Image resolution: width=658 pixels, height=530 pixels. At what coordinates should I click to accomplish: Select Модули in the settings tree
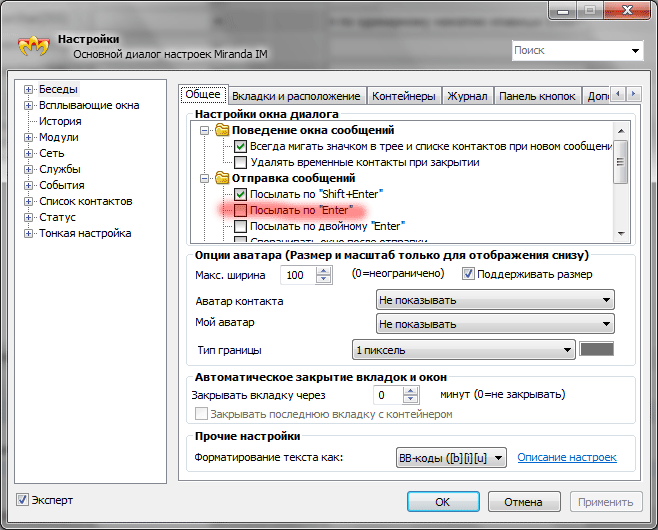click(x=59, y=137)
